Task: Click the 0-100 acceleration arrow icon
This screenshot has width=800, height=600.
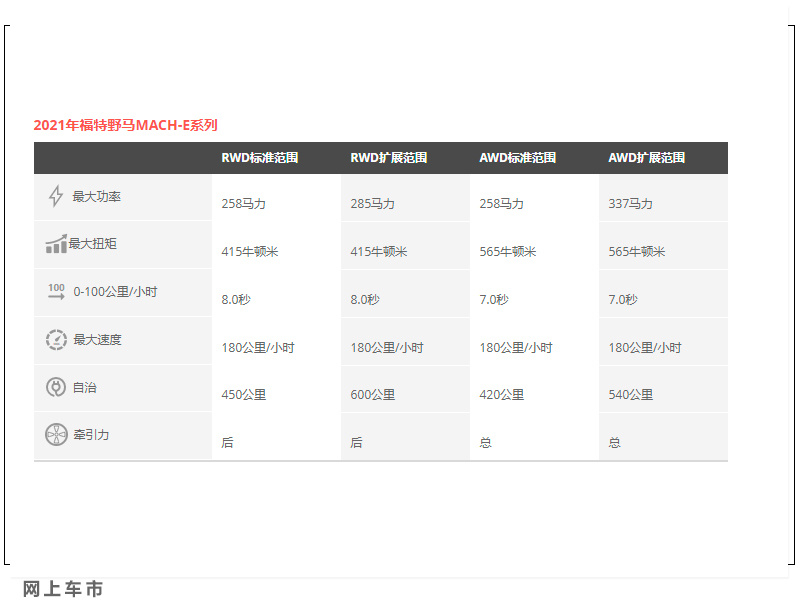Action: coord(56,291)
